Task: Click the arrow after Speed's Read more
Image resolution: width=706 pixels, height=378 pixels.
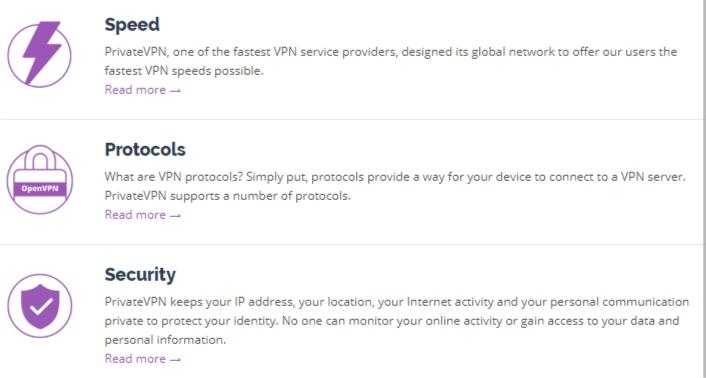Action: point(176,91)
